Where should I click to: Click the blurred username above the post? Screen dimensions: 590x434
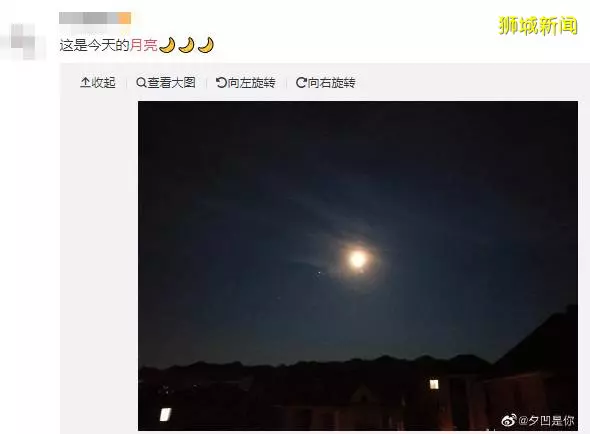point(95,18)
